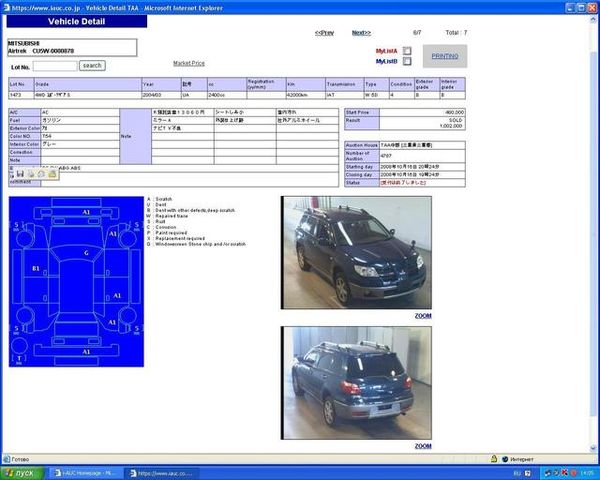Click the пуск Start button
600x480 pixels.
[22, 473]
